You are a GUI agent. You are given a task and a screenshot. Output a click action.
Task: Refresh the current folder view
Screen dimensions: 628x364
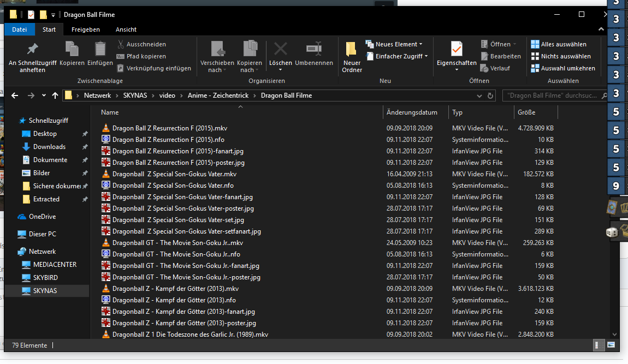click(x=490, y=96)
